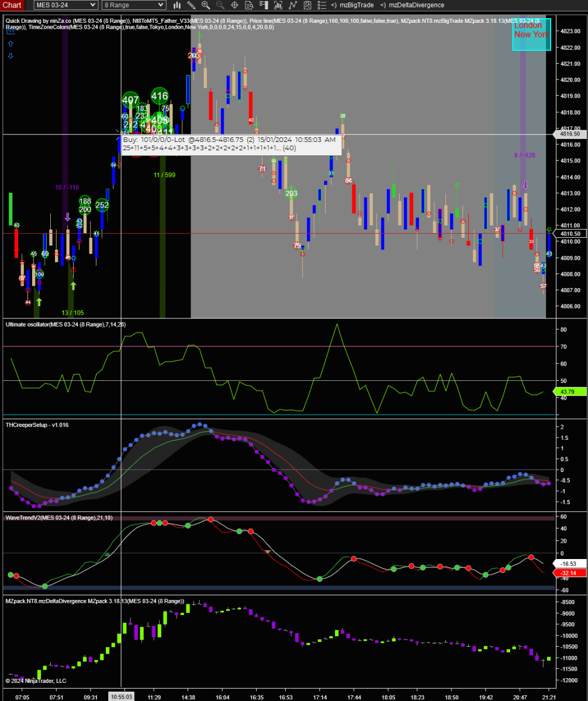Viewport: 588px width, 701px height.
Task: Open the MES 03-24 instrument selector
Action: click(65, 5)
